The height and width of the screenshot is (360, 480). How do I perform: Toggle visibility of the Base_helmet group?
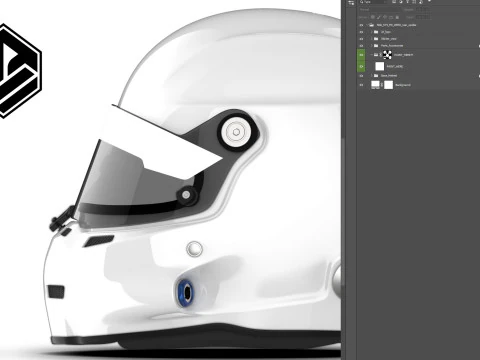(361, 76)
